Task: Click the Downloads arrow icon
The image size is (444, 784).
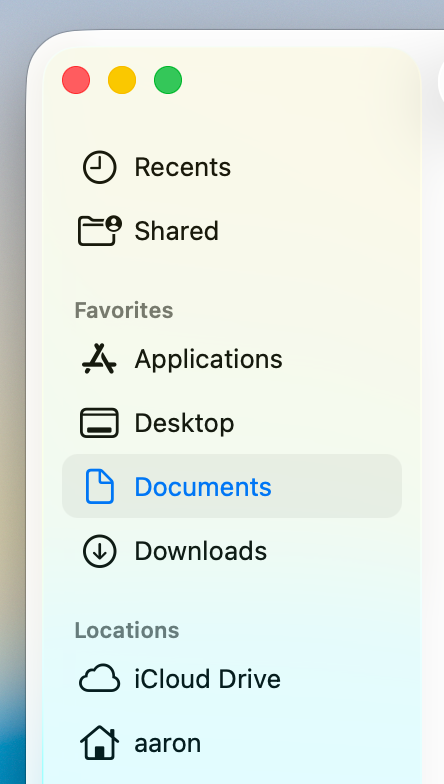Action: point(100,550)
